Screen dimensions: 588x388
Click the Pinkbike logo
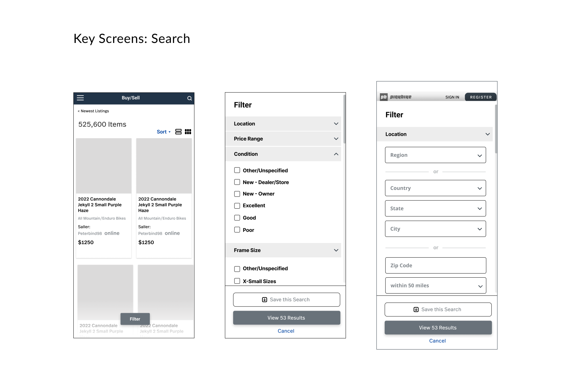(x=395, y=97)
